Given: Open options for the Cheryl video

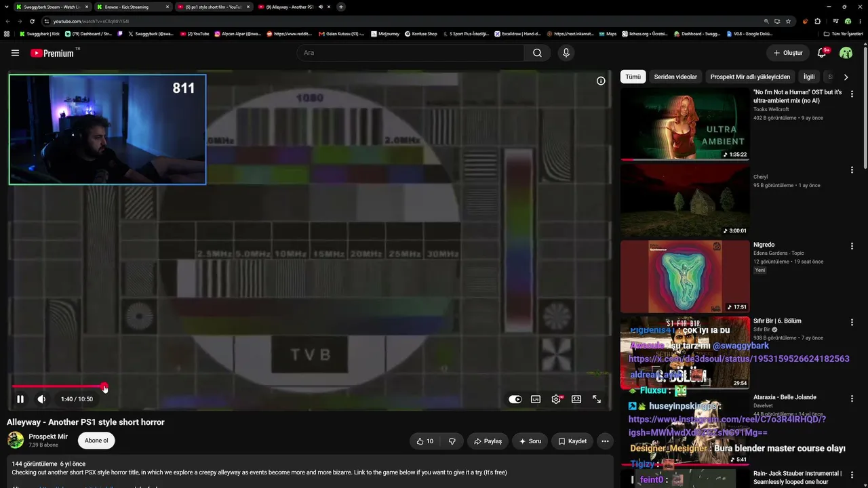Looking at the screenshot, I should click(852, 170).
